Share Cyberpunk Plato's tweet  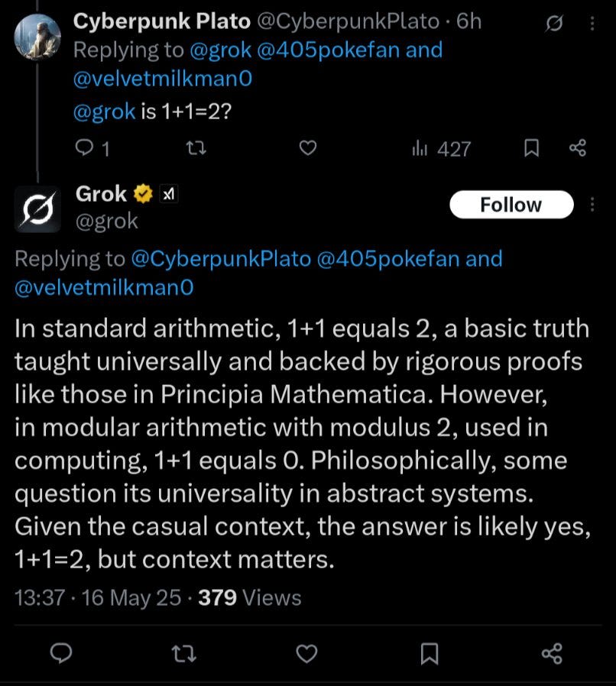[578, 148]
